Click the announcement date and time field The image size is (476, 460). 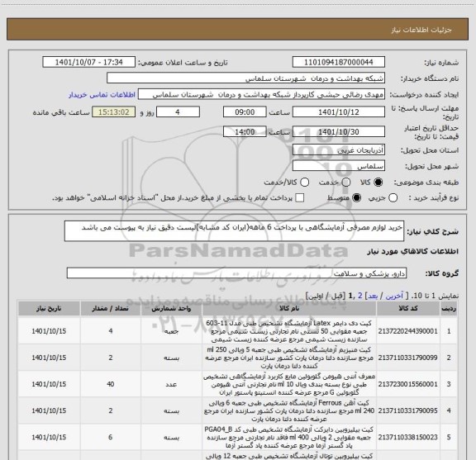pyautogui.click(x=88, y=62)
